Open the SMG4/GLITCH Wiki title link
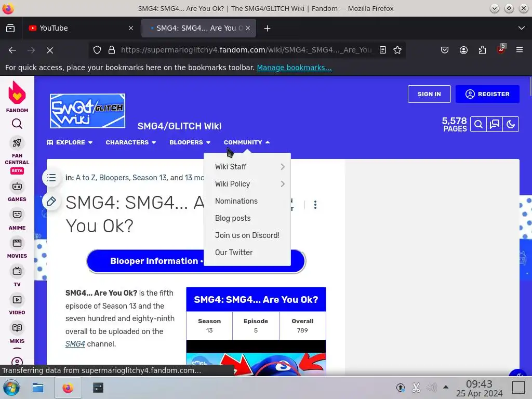The height and width of the screenshot is (399, 532). pyautogui.click(x=179, y=126)
